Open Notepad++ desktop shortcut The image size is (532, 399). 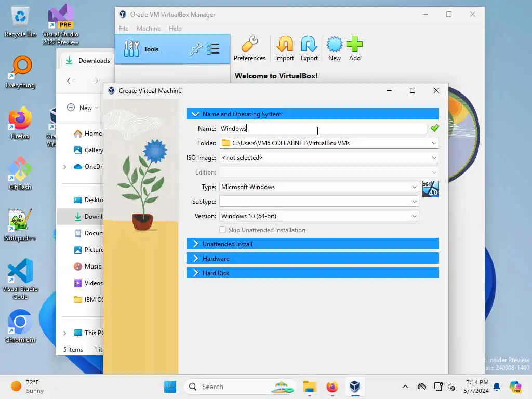tap(20, 224)
